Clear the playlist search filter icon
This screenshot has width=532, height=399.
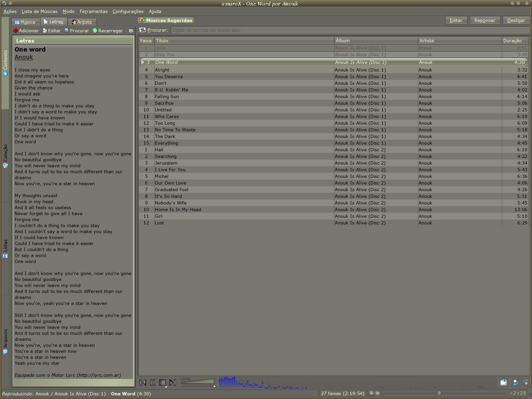[x=143, y=30]
